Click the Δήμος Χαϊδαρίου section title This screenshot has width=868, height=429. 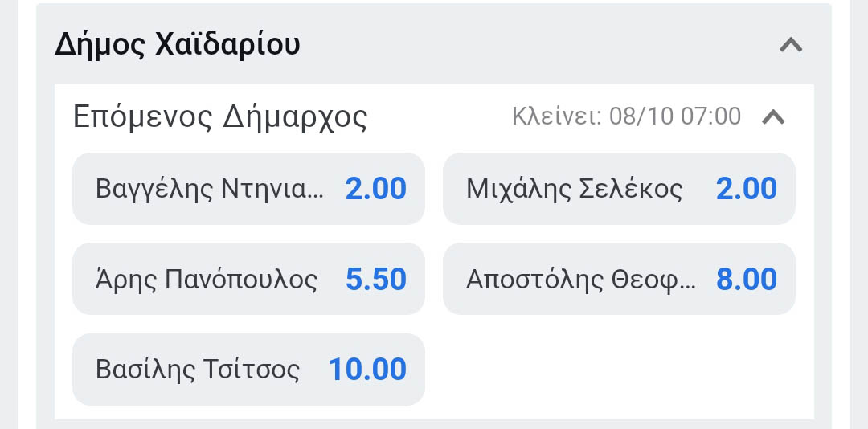pyautogui.click(x=178, y=45)
